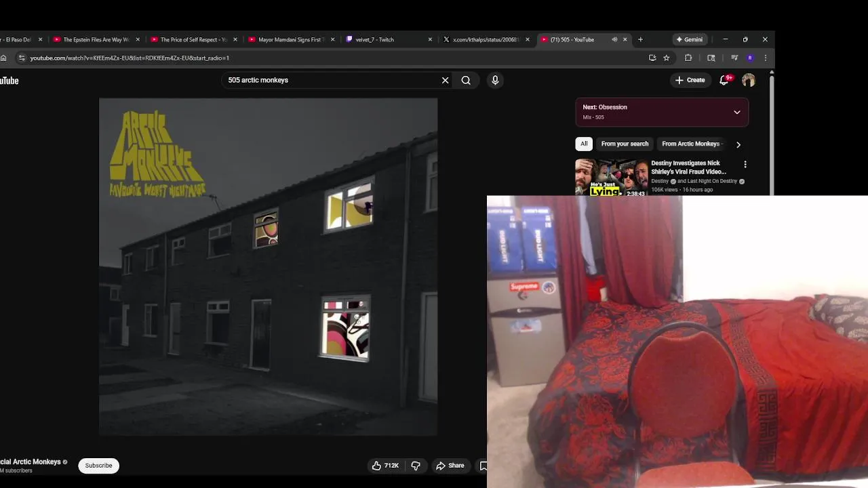868x488 pixels.
Task: Click the install app icon in address bar
Action: 652,58
